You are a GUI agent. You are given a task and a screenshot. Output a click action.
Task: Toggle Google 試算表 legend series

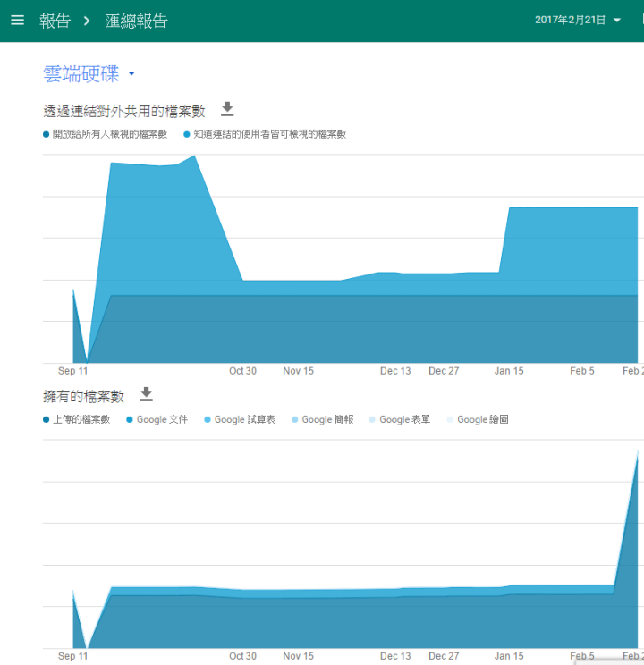point(240,419)
